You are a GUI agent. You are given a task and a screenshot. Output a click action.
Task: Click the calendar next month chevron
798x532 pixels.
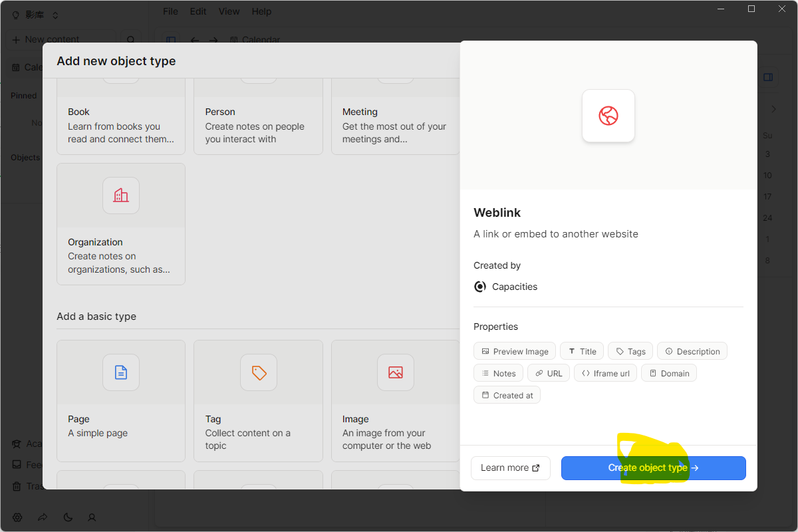(773, 109)
